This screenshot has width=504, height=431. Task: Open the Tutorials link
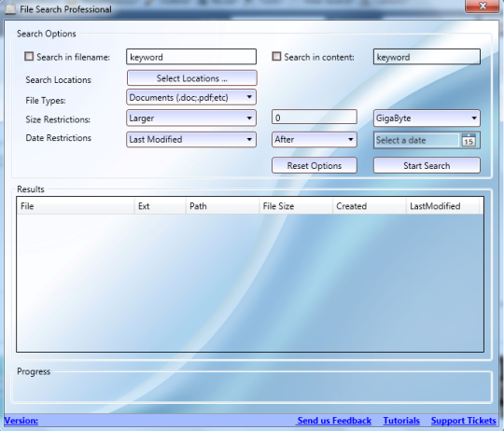(401, 421)
